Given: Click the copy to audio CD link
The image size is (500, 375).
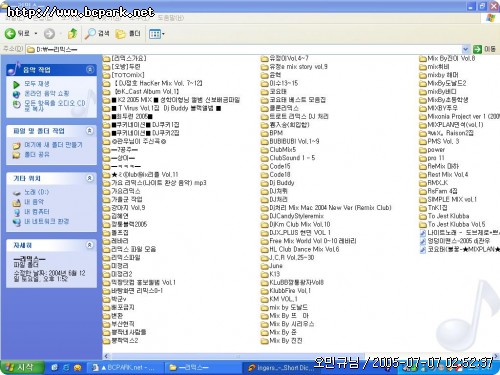Looking at the screenshot, I should tap(54, 105).
